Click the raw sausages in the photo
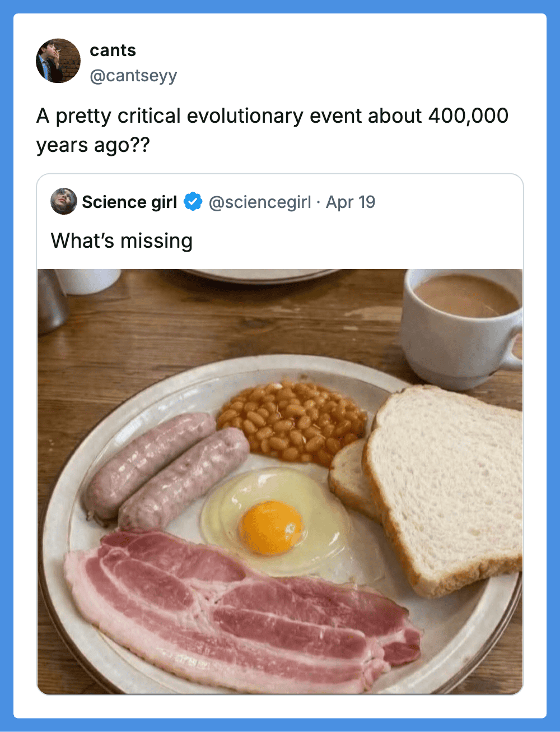The image size is (560, 732). [168, 471]
